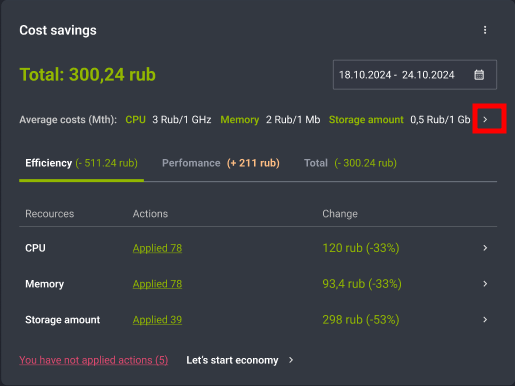
Task: Switch to the Perfomance tab
Action: click(221, 163)
